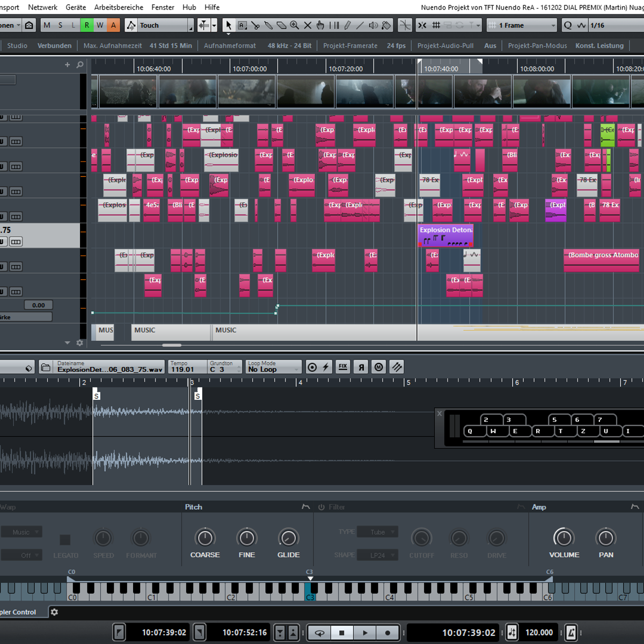Click the tempo track icon beside 120.000
This screenshot has height=644, width=644.
click(x=512, y=633)
